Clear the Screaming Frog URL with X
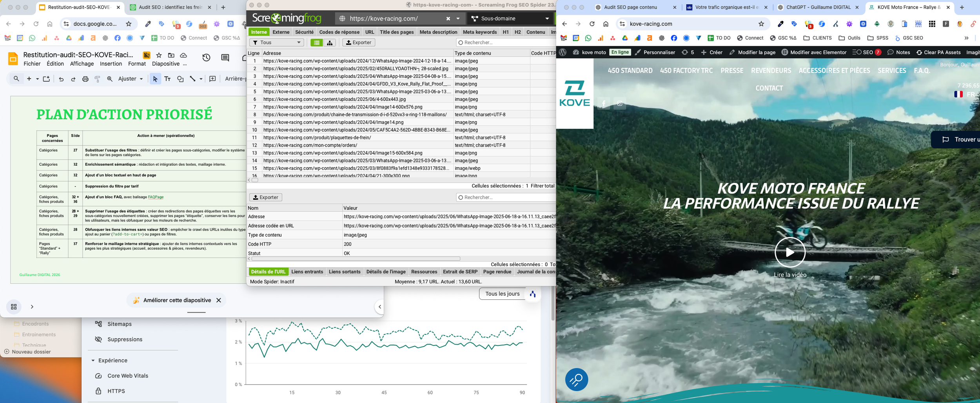Screen dimensions: 980x403 pos(448,18)
